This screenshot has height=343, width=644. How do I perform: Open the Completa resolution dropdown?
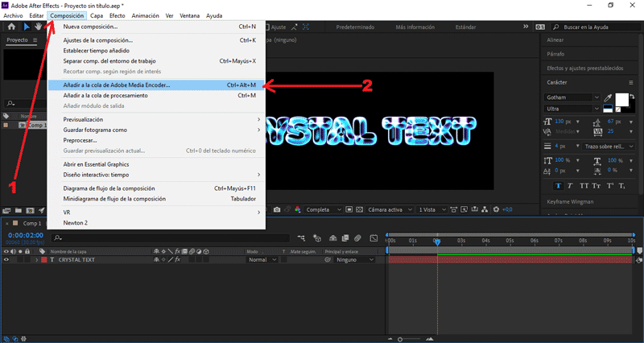pos(324,209)
